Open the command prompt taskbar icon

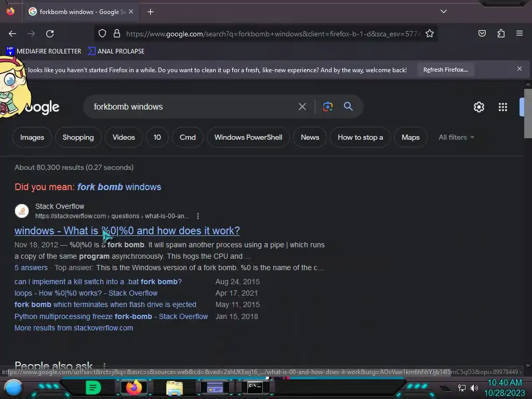tap(255, 388)
